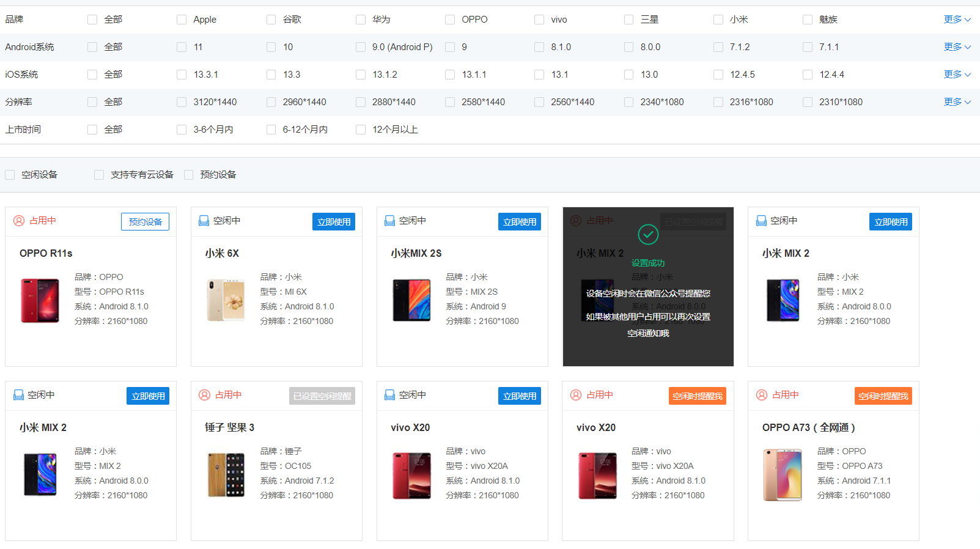Click 预约设备 button on OPPO R11s card

click(145, 222)
